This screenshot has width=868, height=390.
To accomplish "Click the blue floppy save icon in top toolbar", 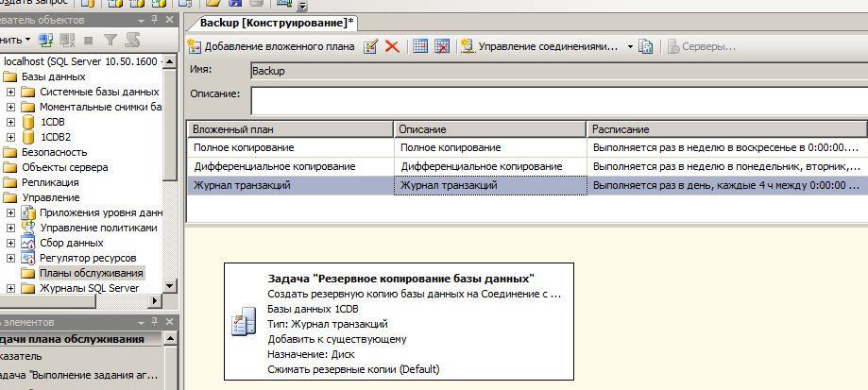I will [235, 4].
